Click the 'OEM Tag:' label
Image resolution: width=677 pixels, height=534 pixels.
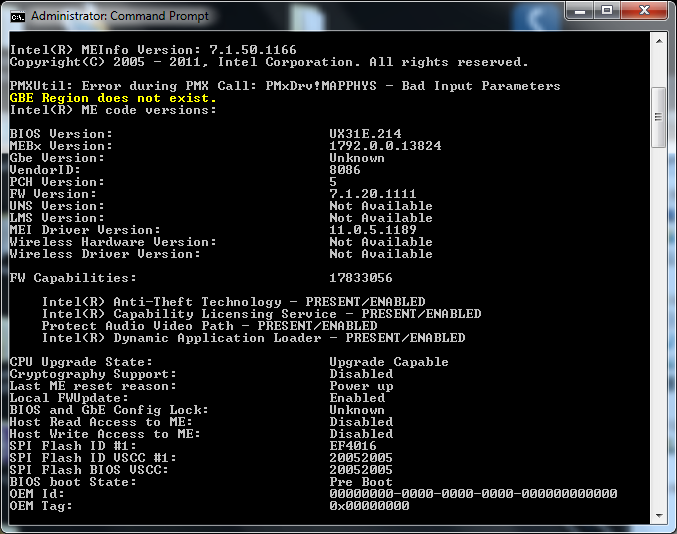pos(41,506)
